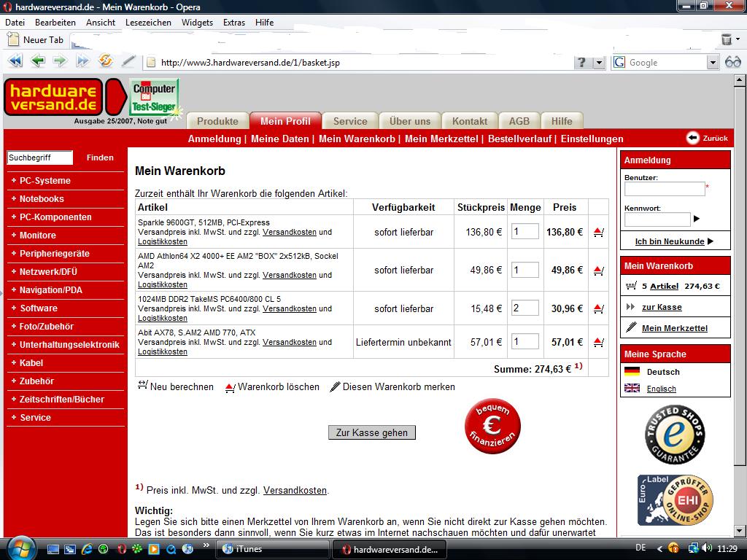747x560 pixels.
Task: Open the Neuer Tab tab
Action: pyautogui.click(x=36, y=40)
